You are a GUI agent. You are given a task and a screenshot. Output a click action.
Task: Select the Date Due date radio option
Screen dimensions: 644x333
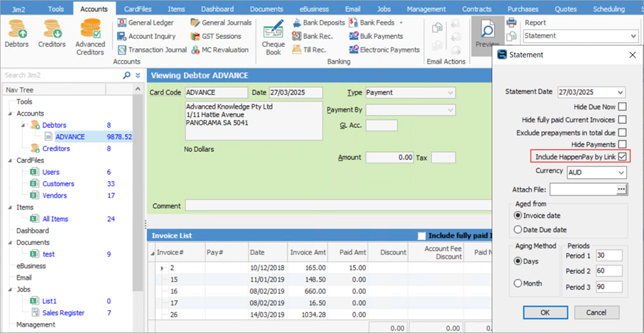coord(518,229)
